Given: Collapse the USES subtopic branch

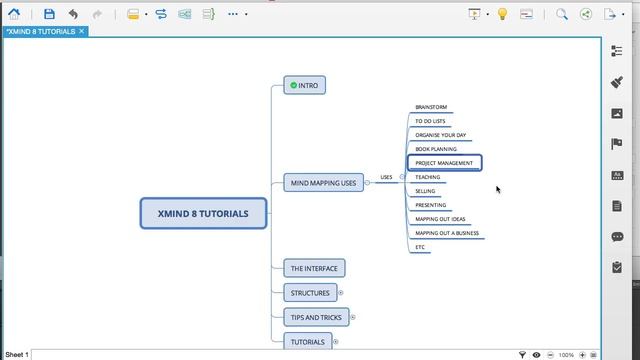Looking at the screenshot, I should (x=402, y=177).
